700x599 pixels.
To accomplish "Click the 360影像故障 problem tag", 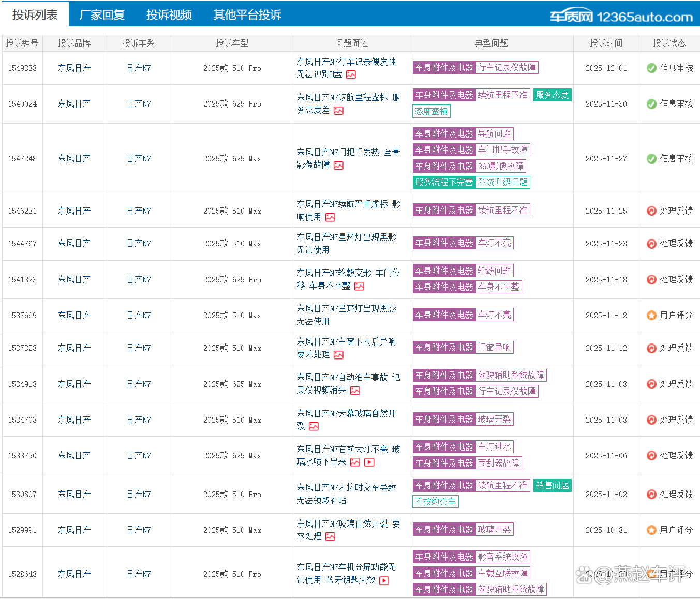I will [500, 166].
